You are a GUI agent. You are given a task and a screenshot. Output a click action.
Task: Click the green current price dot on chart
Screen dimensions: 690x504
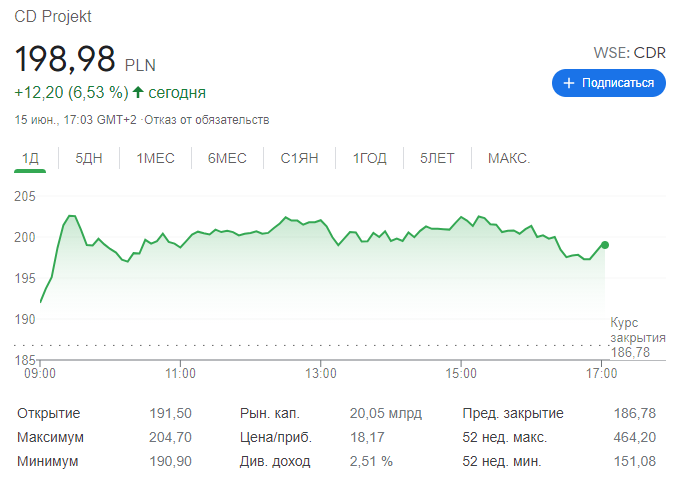pyautogui.click(x=605, y=245)
